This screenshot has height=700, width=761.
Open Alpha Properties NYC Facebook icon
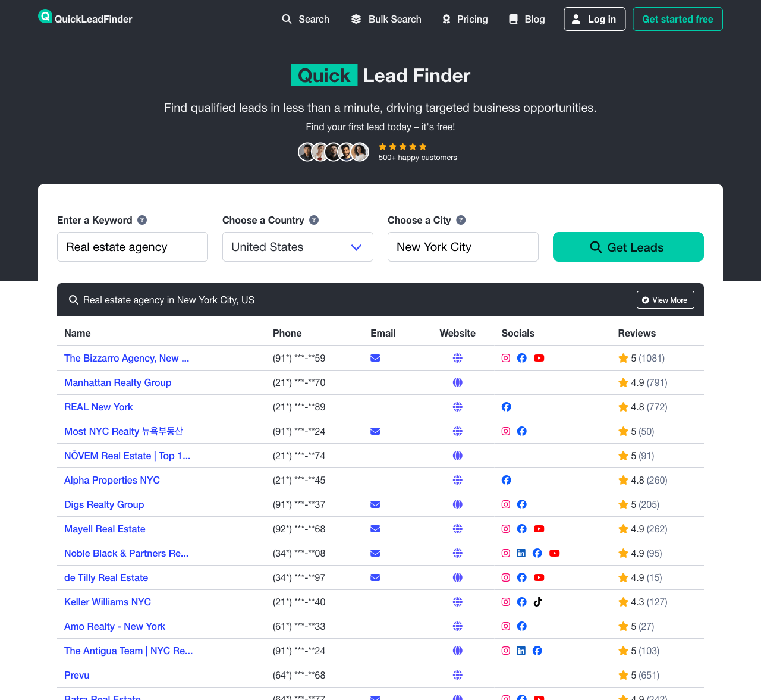tap(507, 480)
